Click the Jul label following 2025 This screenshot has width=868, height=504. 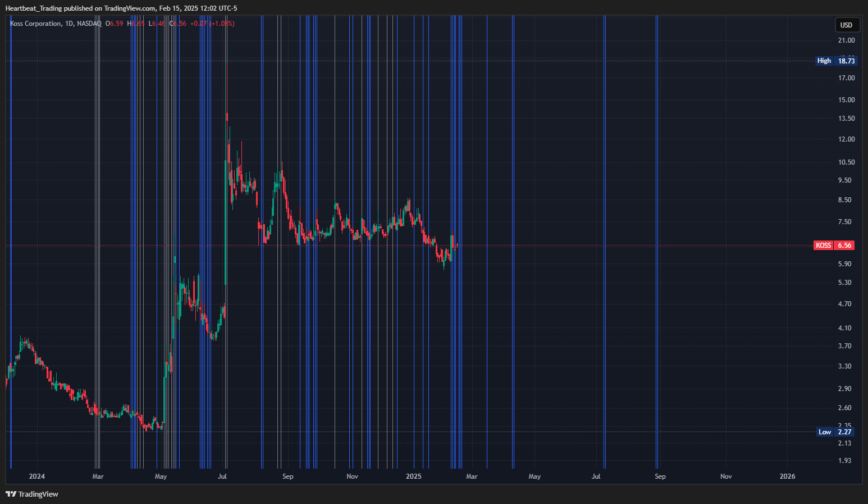click(596, 476)
